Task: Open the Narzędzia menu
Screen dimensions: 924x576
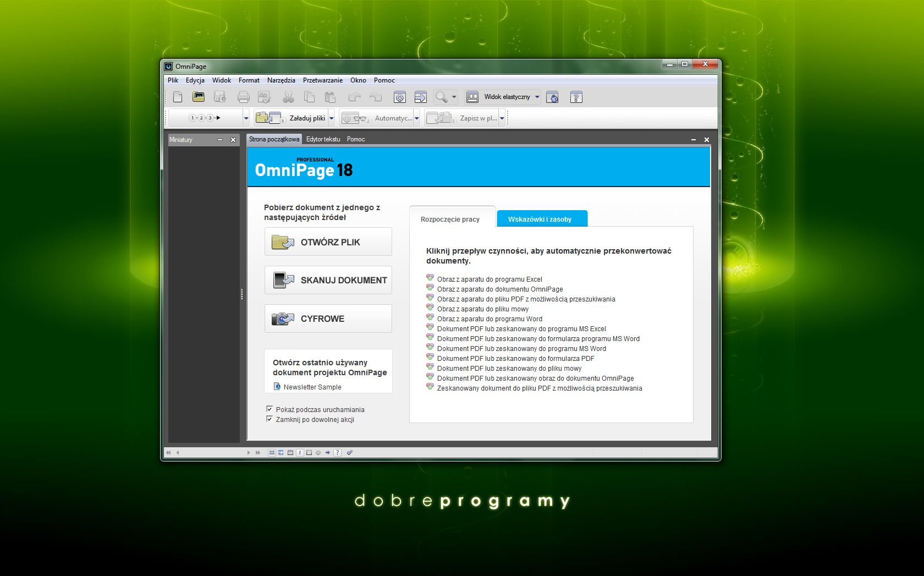Action: click(x=281, y=80)
